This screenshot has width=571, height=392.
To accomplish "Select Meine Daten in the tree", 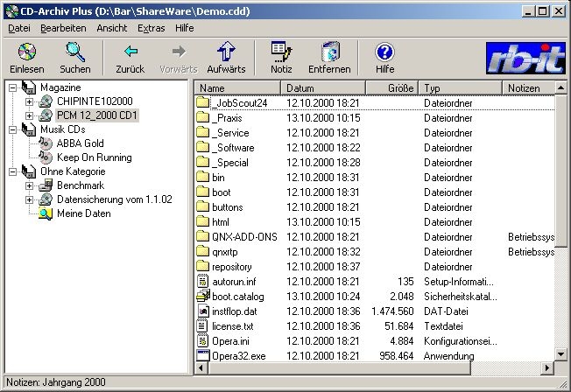I will pyautogui.click(x=83, y=213).
